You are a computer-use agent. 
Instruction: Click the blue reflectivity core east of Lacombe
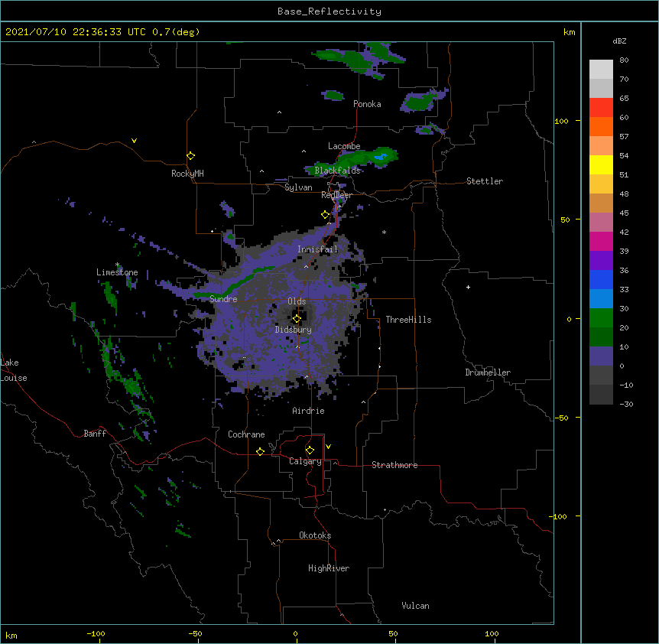click(381, 158)
